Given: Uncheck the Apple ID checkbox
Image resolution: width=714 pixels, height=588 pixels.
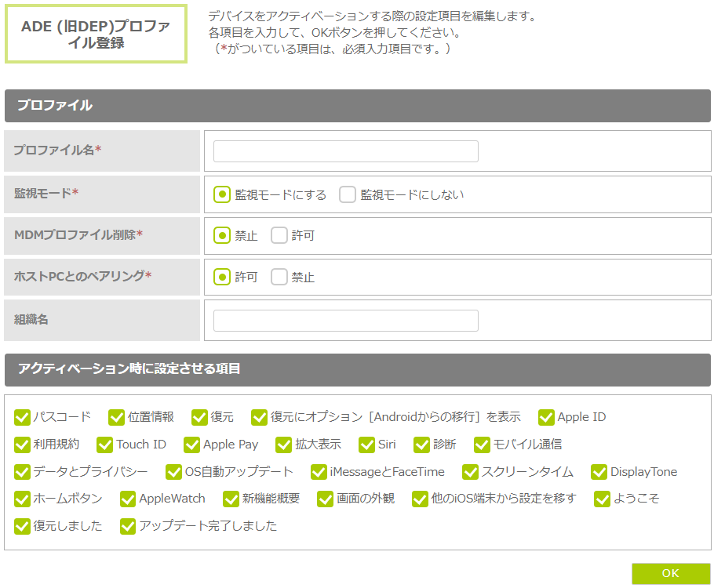Looking at the screenshot, I should click(x=546, y=417).
